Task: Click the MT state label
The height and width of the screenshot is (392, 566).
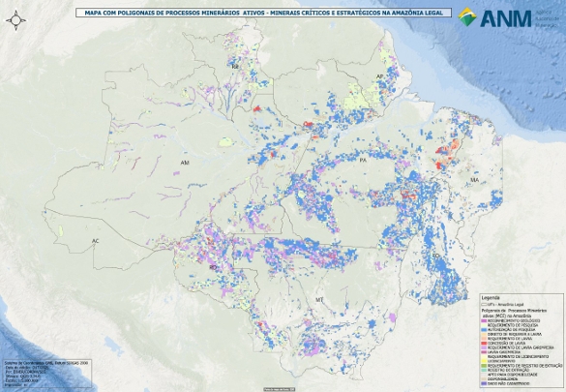Action: (319, 300)
